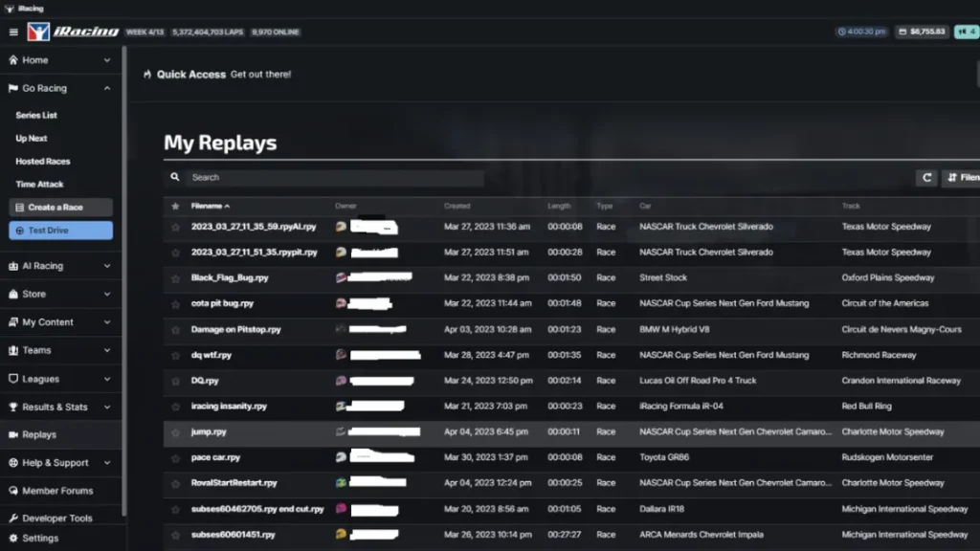Expand the Store section chevron

click(x=107, y=294)
